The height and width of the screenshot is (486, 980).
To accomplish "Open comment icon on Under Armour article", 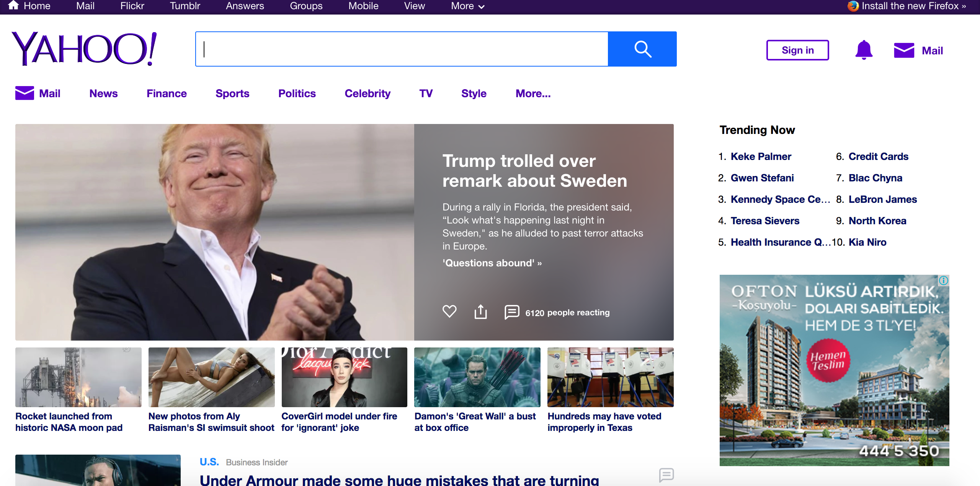I will [x=666, y=475].
